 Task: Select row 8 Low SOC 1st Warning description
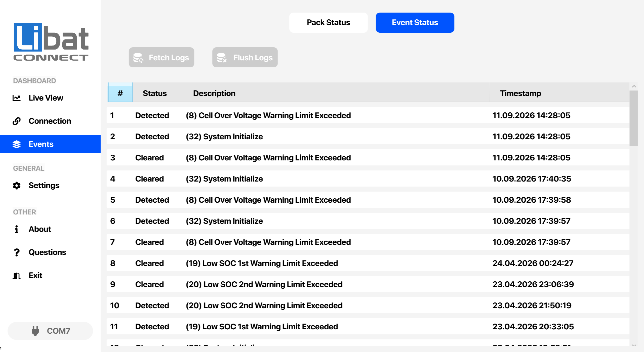[262, 263]
